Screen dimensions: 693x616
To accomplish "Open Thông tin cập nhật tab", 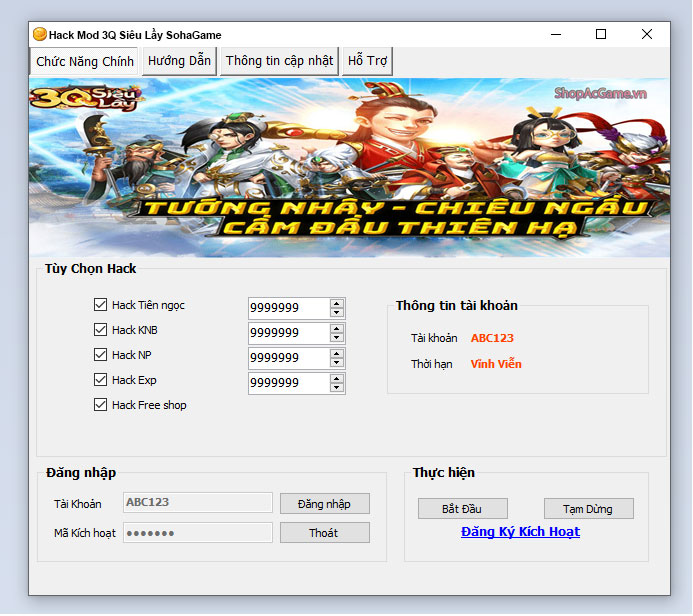I will click(279, 61).
